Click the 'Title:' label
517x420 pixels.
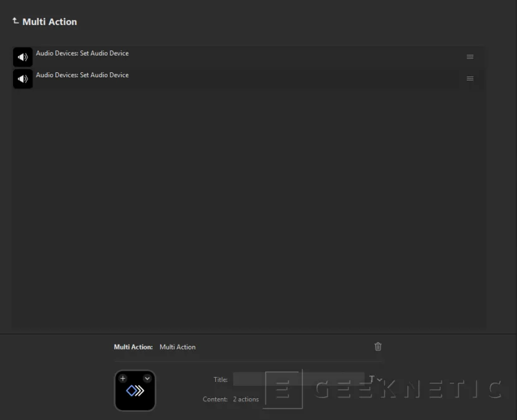coord(221,379)
